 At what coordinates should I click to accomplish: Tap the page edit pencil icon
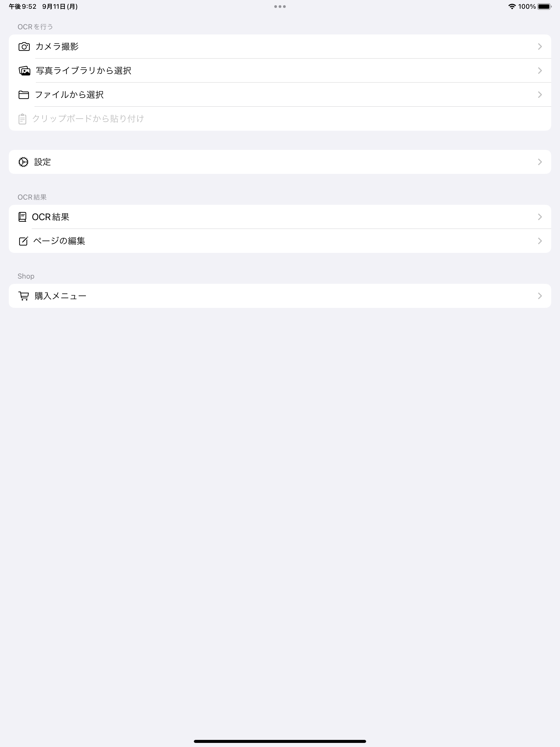click(x=23, y=241)
